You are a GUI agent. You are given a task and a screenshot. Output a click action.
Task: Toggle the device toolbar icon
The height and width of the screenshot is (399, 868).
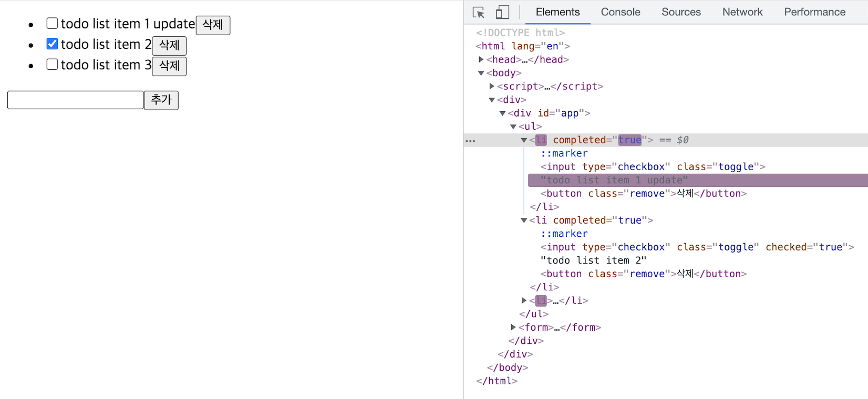pyautogui.click(x=502, y=12)
